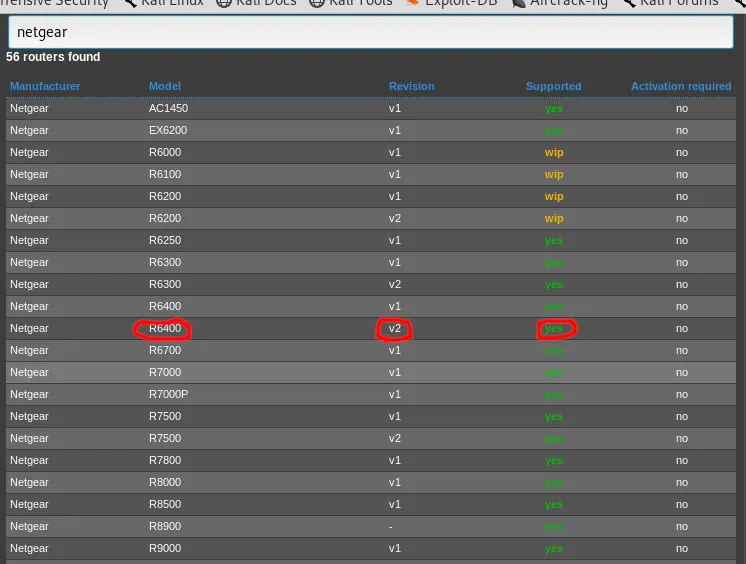Screen dimensions: 746x564
Task: Click the R6000 model cell
Action: [165, 152]
